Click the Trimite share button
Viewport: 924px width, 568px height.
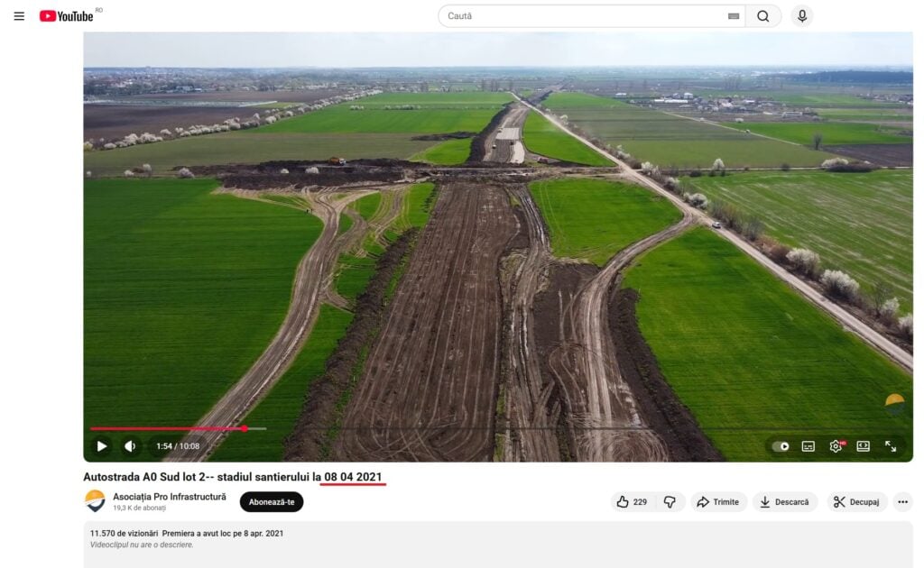point(718,502)
